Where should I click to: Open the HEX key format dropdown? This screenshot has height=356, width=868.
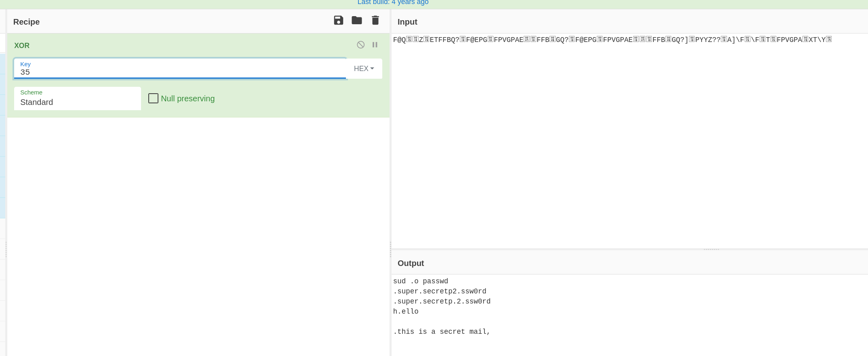click(x=364, y=69)
